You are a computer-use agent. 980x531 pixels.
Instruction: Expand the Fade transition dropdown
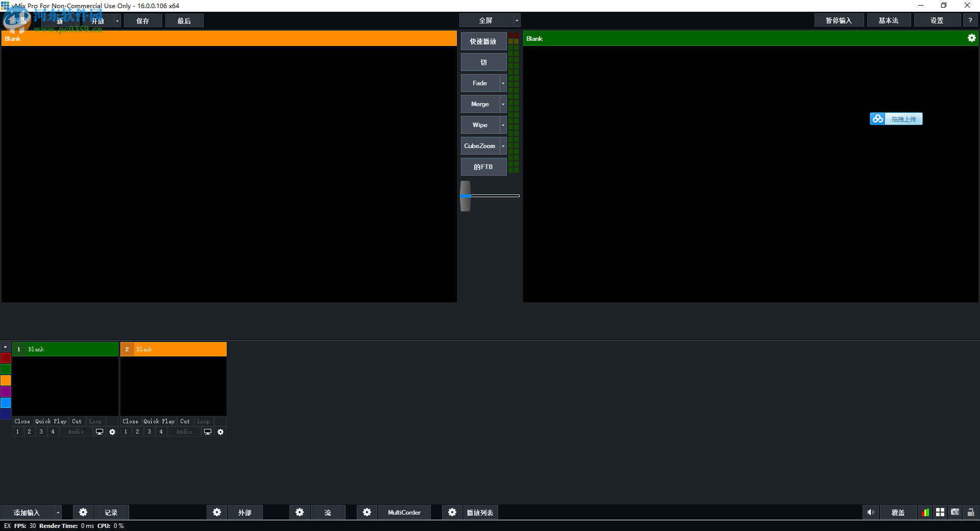tap(502, 83)
